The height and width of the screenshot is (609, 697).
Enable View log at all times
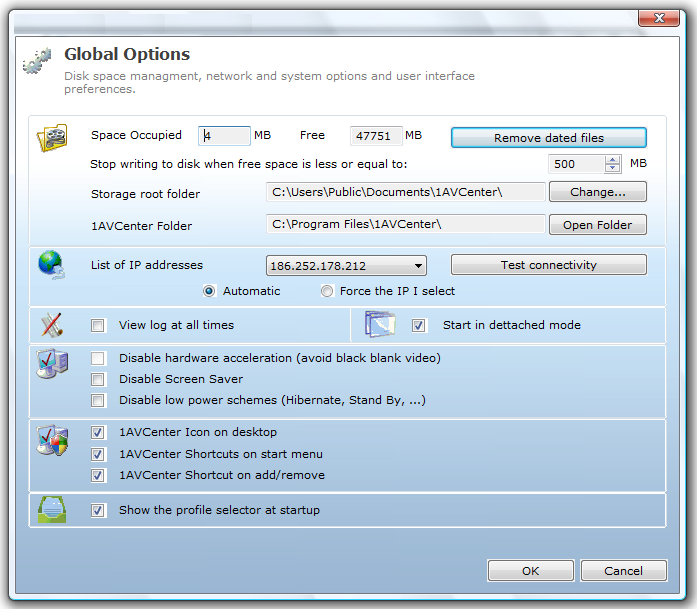[98, 325]
